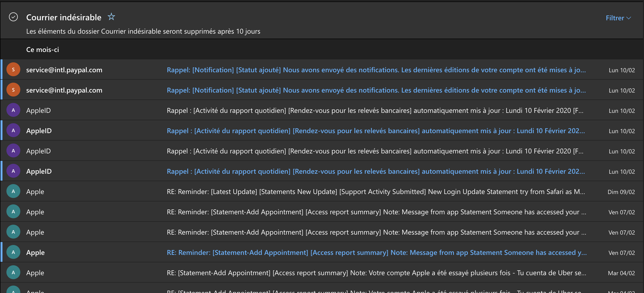
Task: Click the unread Apple avatar dated Ven 07/02
Action: [13, 252]
